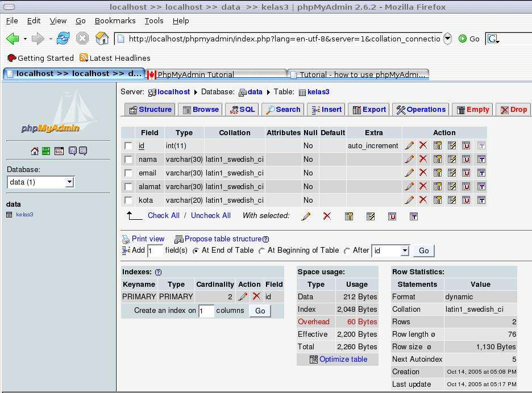Click Go button to create an index
The height and width of the screenshot is (393, 532).
(x=260, y=311)
